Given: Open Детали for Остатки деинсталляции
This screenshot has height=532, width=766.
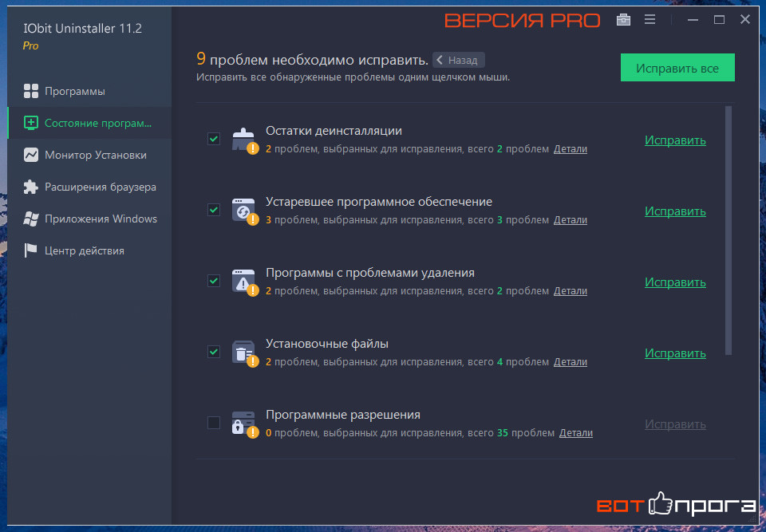Looking at the screenshot, I should click(570, 149).
